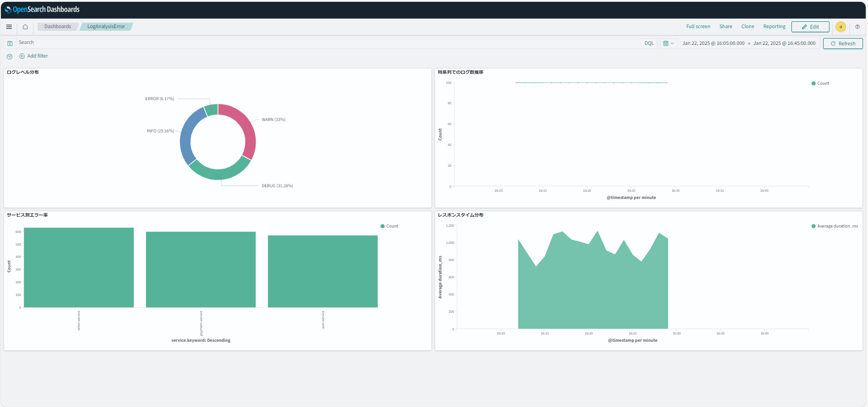The height and width of the screenshot is (407, 868).
Task: Click the Refresh button
Action: (843, 44)
